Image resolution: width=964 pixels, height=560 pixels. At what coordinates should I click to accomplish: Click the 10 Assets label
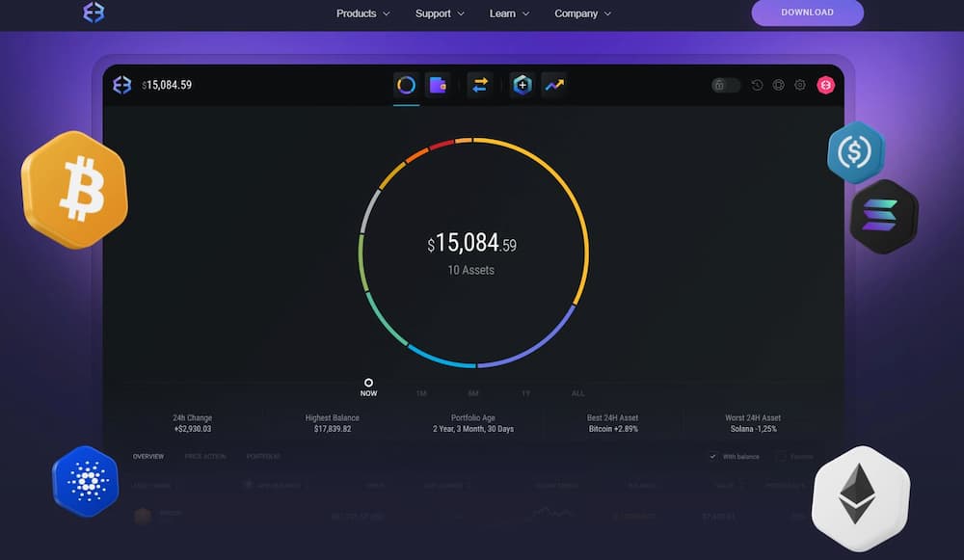471,270
